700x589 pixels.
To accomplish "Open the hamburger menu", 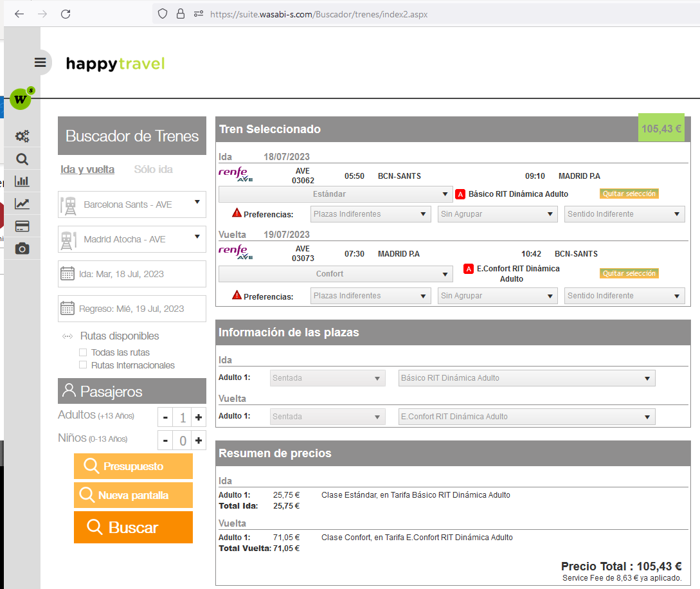I will click(x=40, y=62).
